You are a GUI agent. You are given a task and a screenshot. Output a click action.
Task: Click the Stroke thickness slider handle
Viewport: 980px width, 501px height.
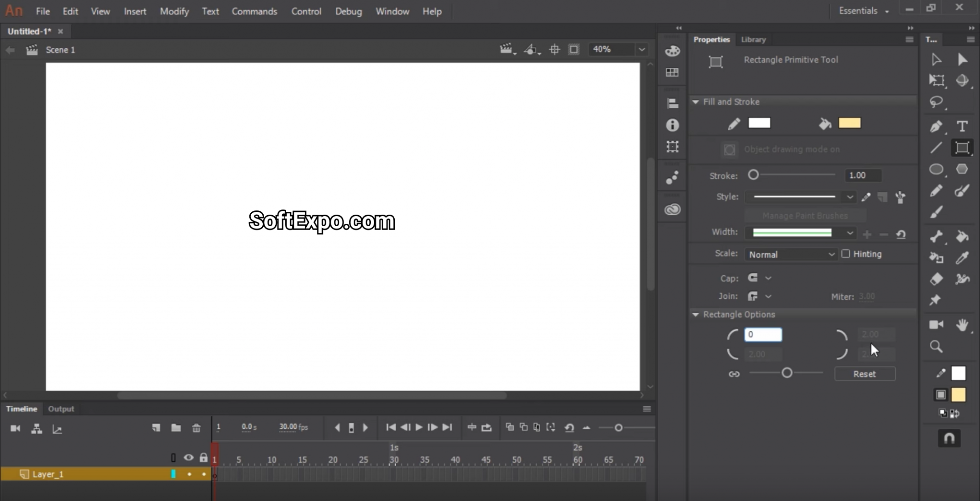click(753, 175)
